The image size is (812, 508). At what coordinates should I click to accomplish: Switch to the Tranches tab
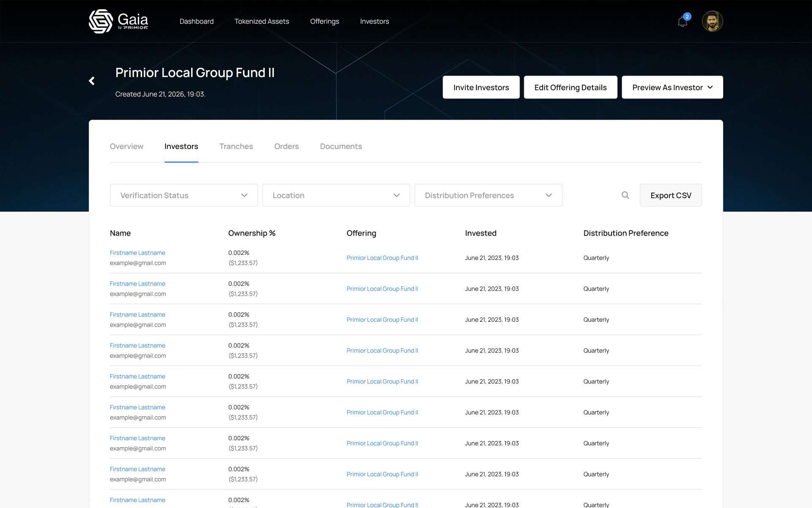(x=236, y=146)
